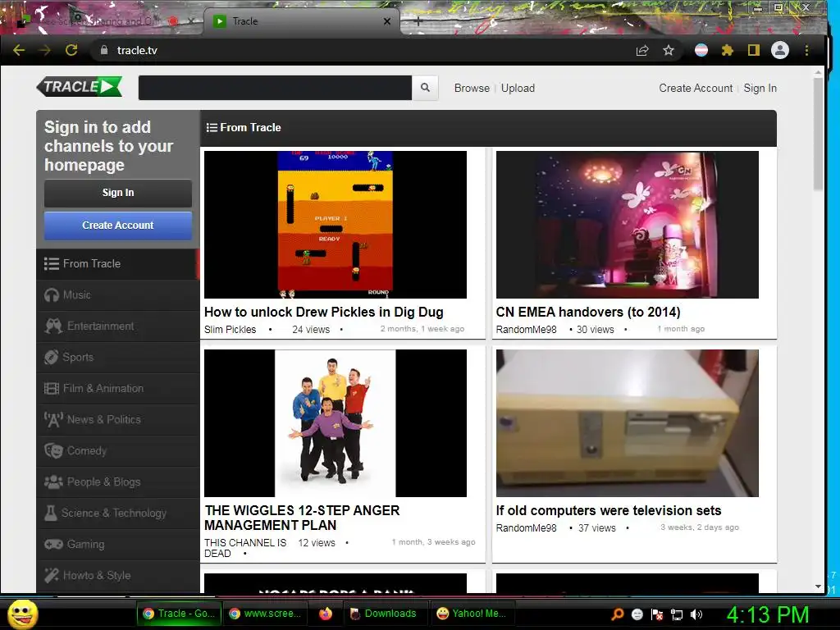Click the taskbar search magnifier tray icon
840x630 pixels.
tap(617, 614)
